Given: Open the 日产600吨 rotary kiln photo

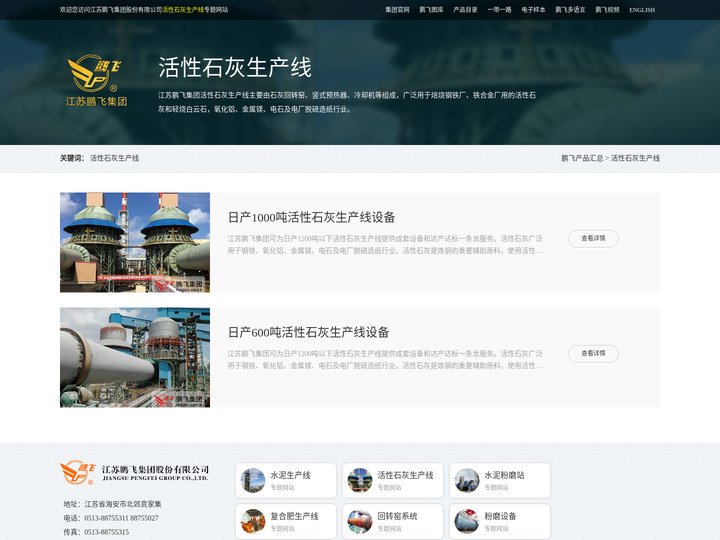Looking at the screenshot, I should tap(135, 357).
